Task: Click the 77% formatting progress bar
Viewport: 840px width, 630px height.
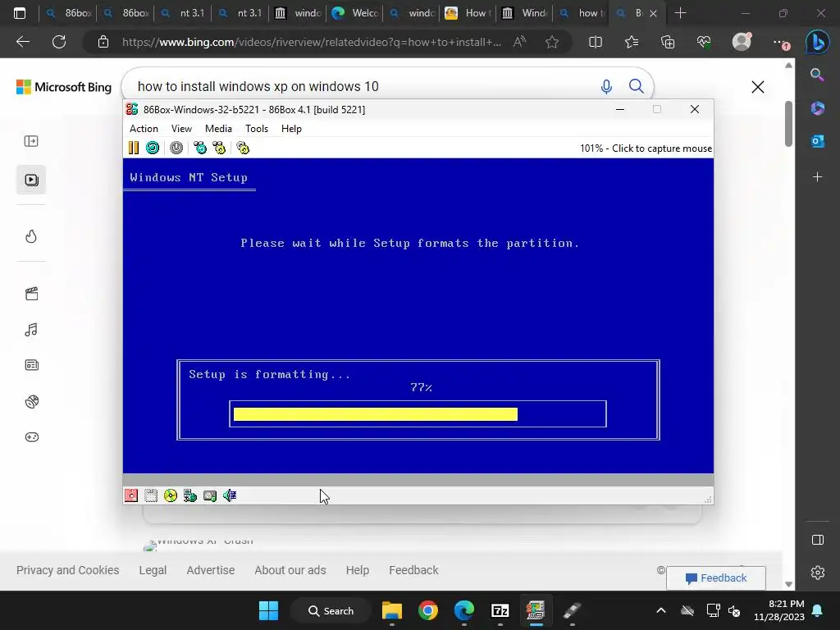Action: pos(418,414)
